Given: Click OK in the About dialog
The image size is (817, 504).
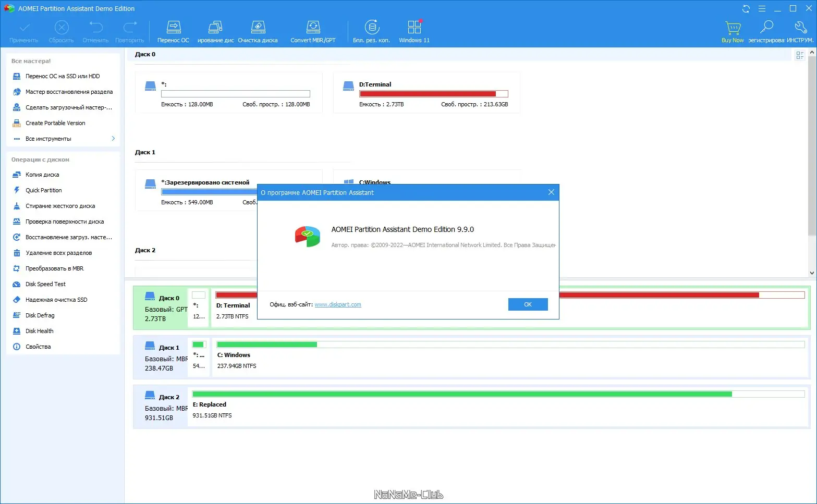Looking at the screenshot, I should pos(528,304).
